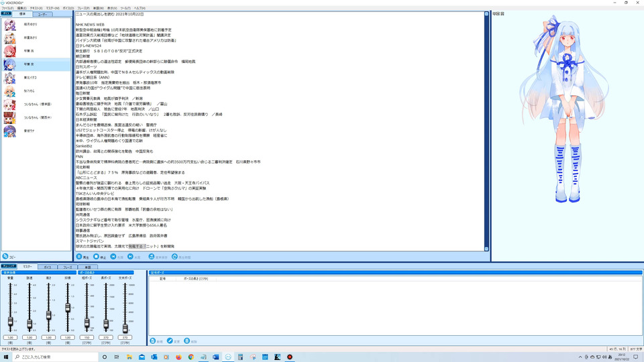Click the 短ポーズ slider handle

87,323
